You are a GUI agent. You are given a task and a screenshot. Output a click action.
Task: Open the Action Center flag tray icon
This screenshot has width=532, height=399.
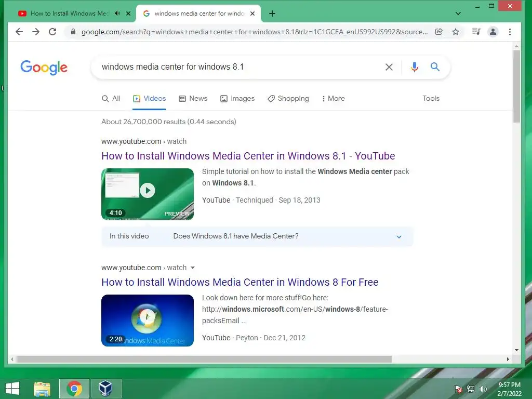click(458, 389)
